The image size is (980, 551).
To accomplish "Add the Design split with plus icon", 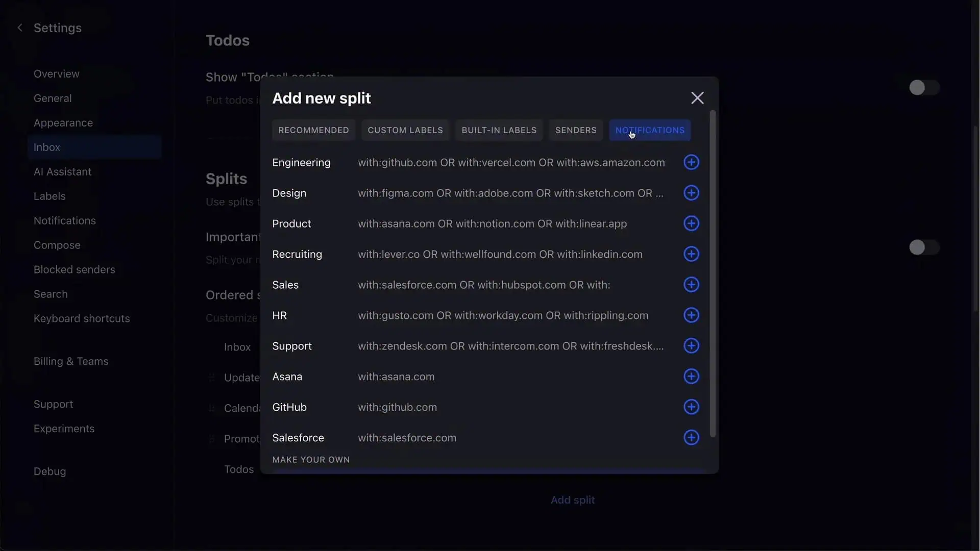I will point(691,193).
